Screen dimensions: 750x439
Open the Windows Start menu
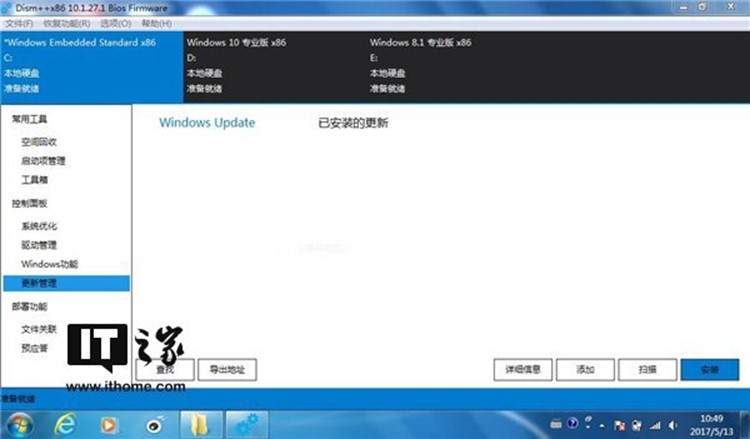18,424
